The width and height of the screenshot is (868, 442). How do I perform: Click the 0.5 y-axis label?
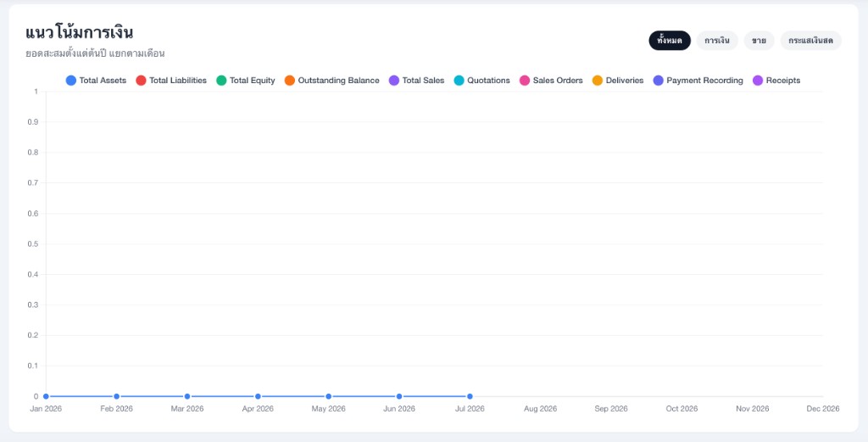33,243
